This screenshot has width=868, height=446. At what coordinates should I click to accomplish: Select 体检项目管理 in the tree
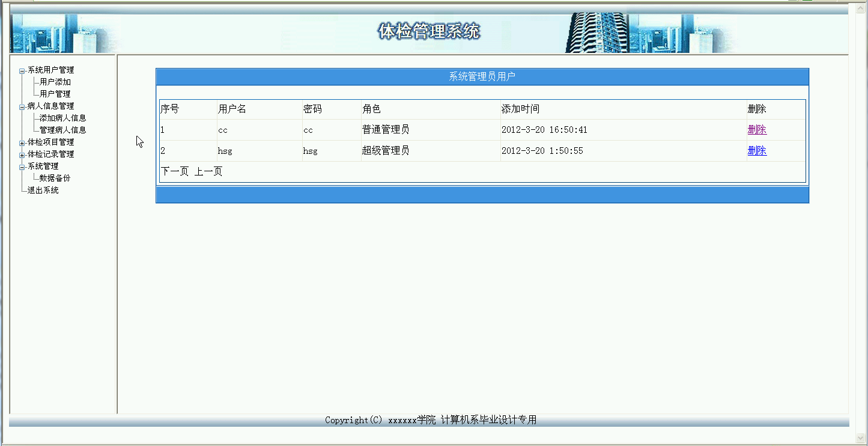pyautogui.click(x=51, y=142)
